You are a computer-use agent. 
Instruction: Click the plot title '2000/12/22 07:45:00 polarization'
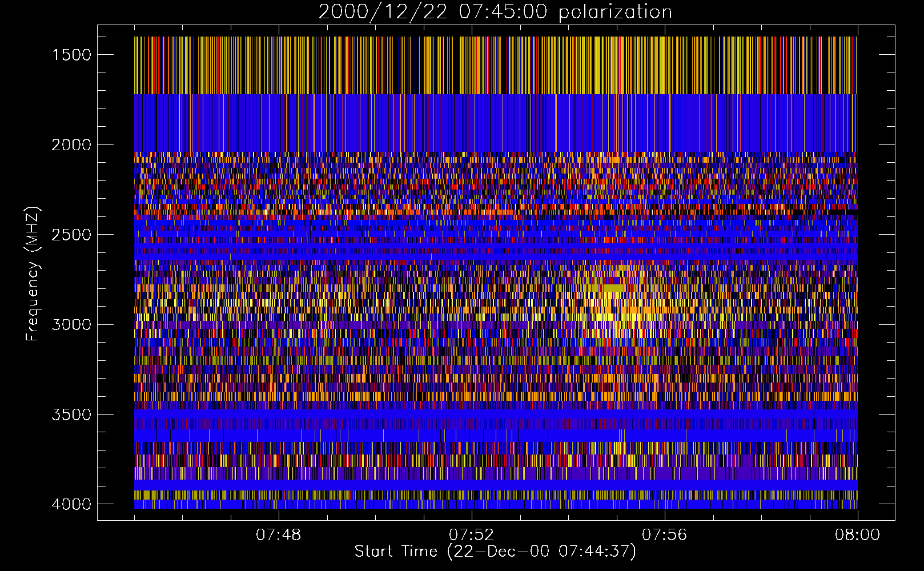click(x=495, y=12)
